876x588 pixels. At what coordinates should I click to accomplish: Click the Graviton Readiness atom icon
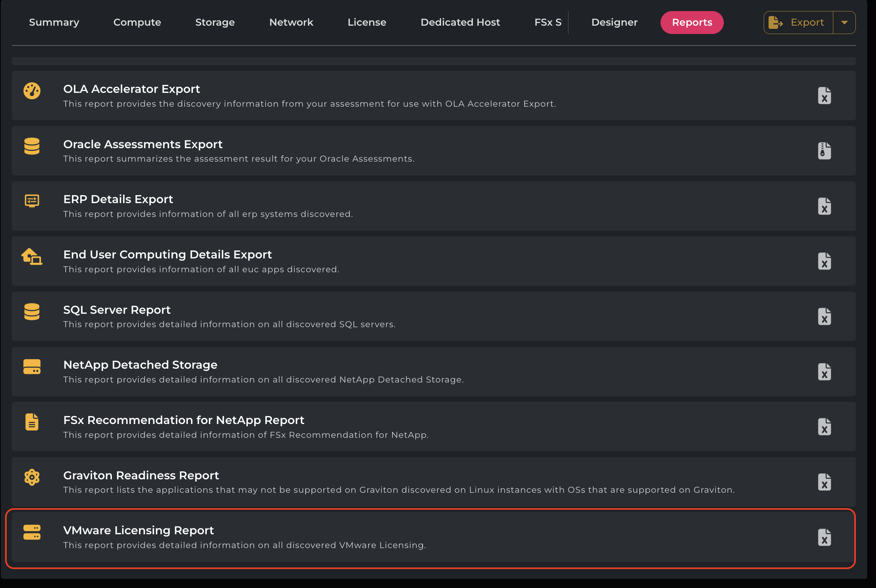32,477
